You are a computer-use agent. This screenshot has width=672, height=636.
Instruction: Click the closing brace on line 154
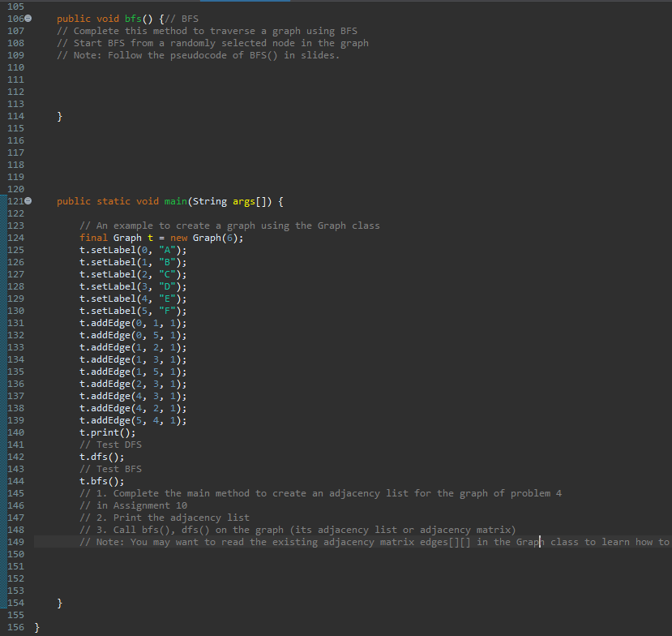point(58,602)
